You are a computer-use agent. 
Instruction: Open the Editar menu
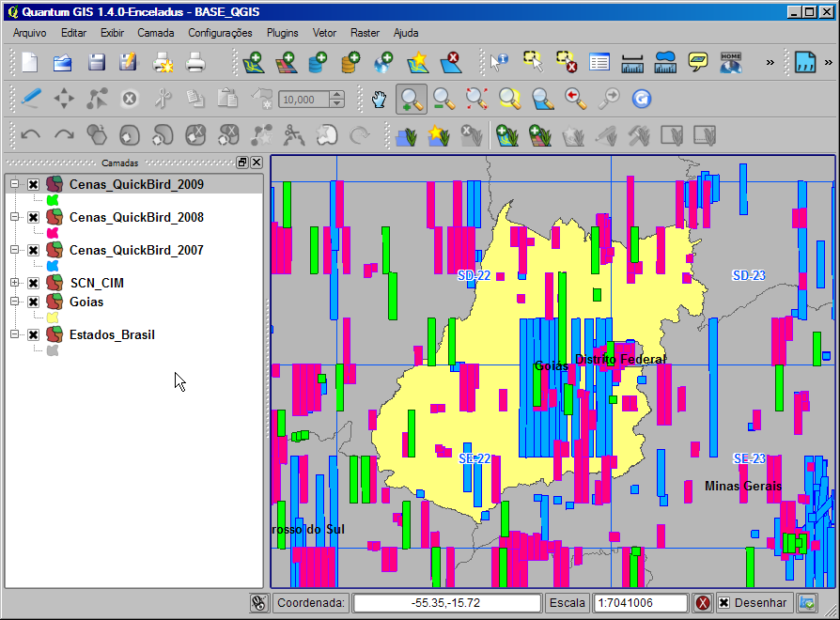(73, 33)
